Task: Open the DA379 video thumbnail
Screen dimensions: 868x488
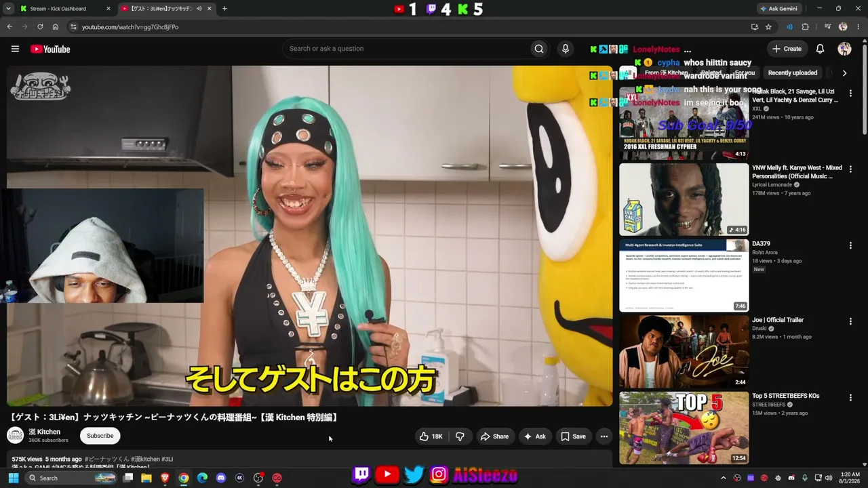Action: (x=684, y=275)
